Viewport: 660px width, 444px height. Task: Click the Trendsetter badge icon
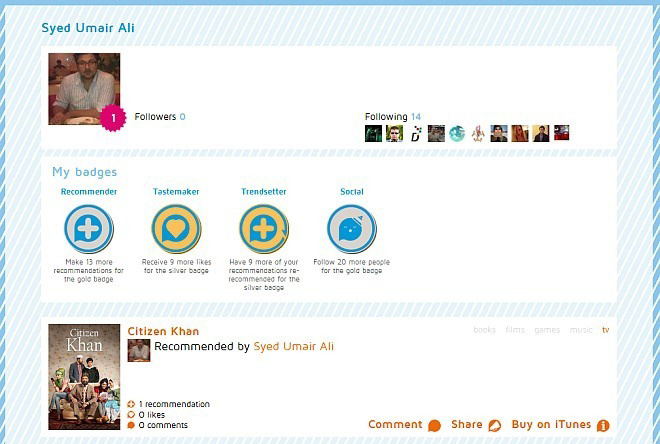tap(264, 229)
